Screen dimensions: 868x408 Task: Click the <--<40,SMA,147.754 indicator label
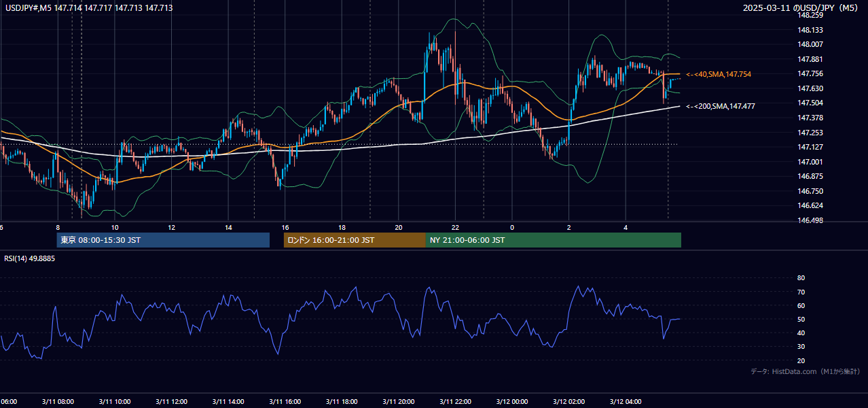pos(719,74)
